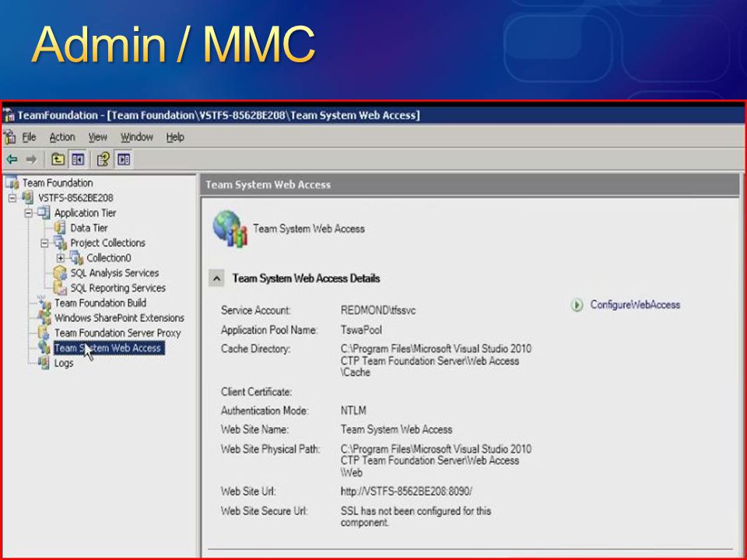Open the ConfigureWebAccess link
This screenshot has width=747, height=560.
pyautogui.click(x=635, y=305)
